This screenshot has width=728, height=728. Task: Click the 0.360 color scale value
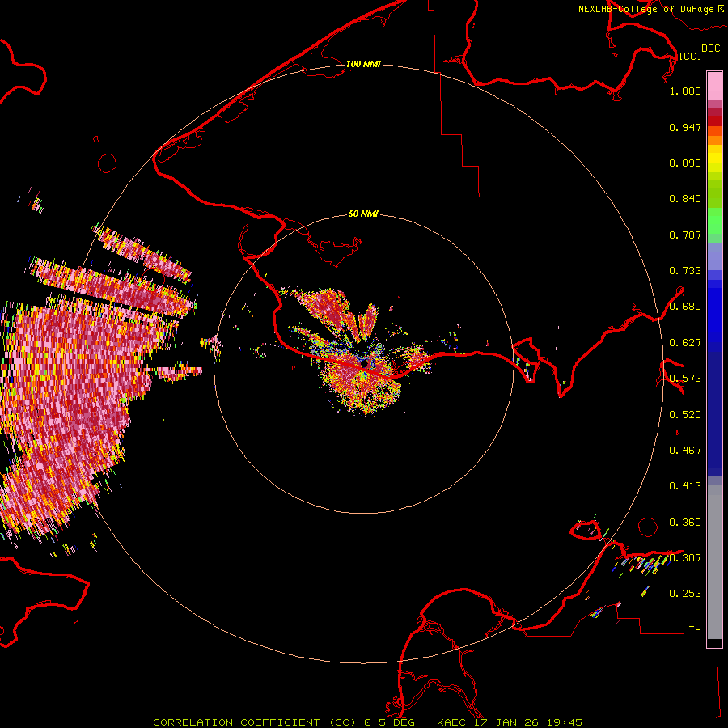point(685,523)
